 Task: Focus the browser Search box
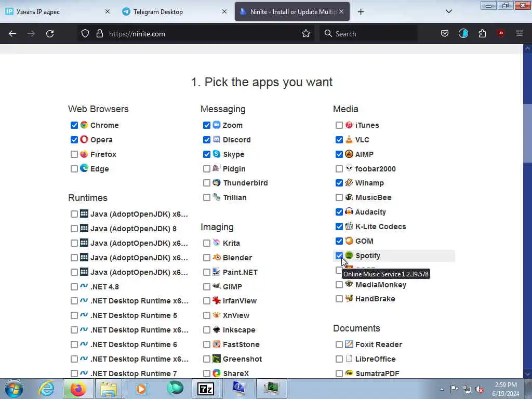click(x=368, y=34)
